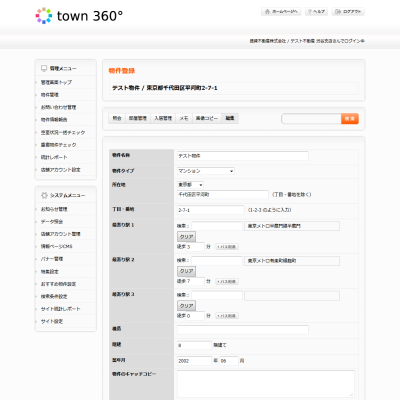This screenshot has width=400, height=400.
Task: Toggle バス利用 for nearest station 3
Action: tap(227, 316)
